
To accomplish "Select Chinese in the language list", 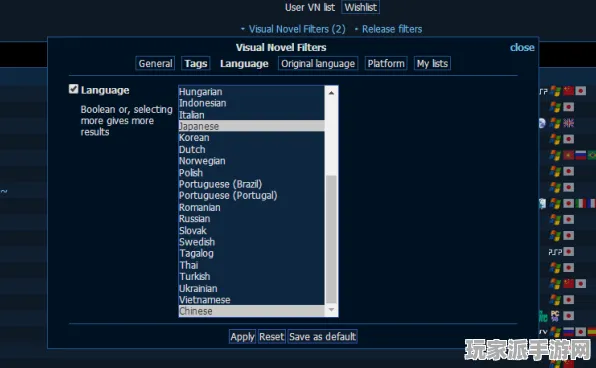I will click(x=252, y=311).
